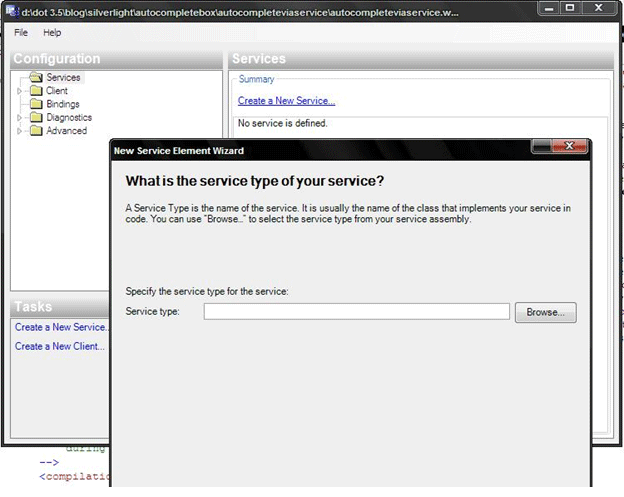Viewport: 624px width, 497px height.
Task: Select the Bindings tree node label
Action: click(x=63, y=104)
